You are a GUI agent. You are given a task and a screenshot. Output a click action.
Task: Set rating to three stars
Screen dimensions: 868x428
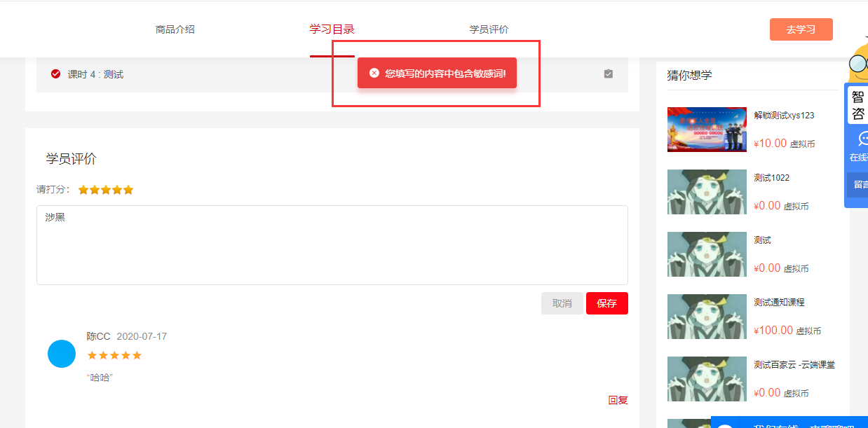click(x=106, y=190)
